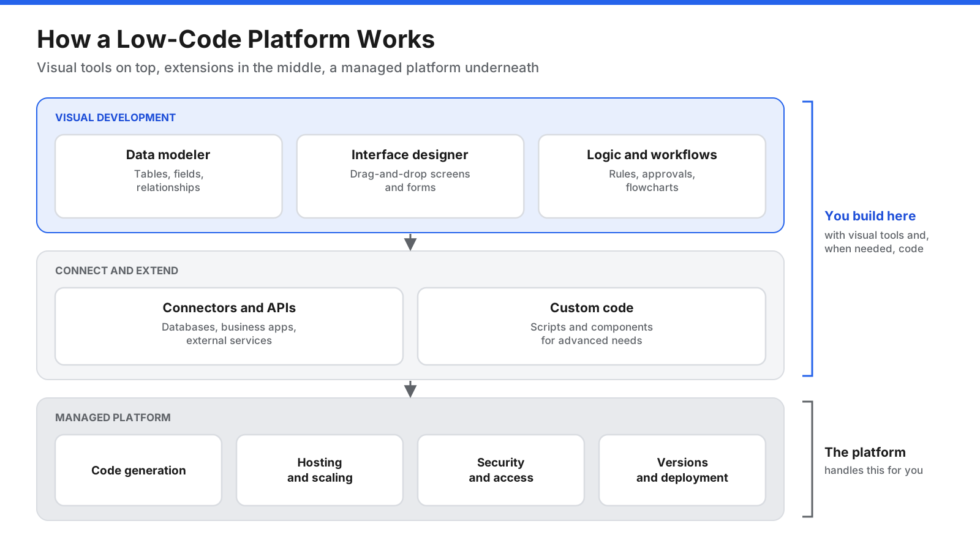Open the Connectors and APIs card
The width and height of the screenshot is (980, 551).
229,326
